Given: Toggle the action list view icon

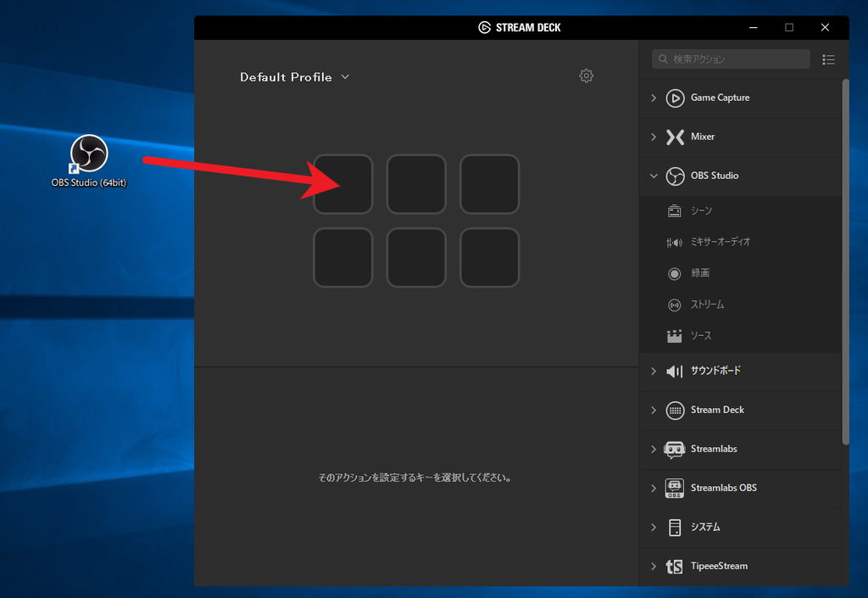Looking at the screenshot, I should (829, 59).
